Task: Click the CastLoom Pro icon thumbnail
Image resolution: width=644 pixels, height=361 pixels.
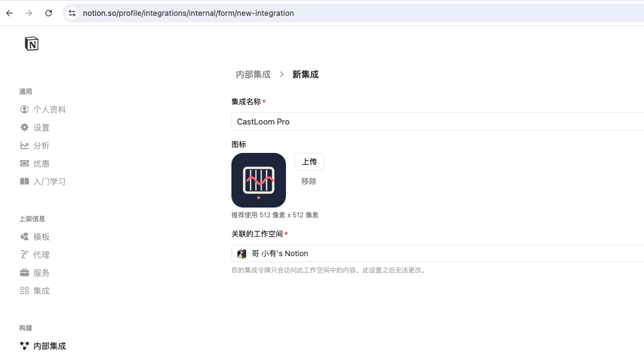Action: point(259,180)
